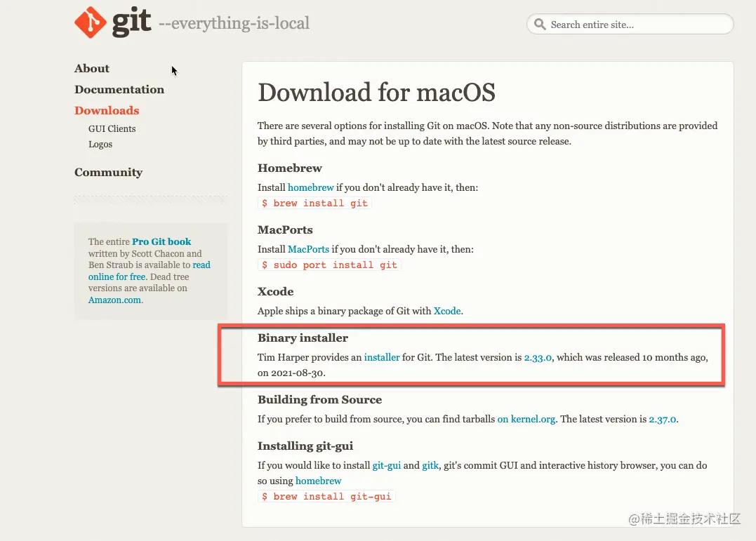Image resolution: width=756 pixels, height=541 pixels.
Task: Click the "sudo port install git" command
Action: [x=330, y=265]
